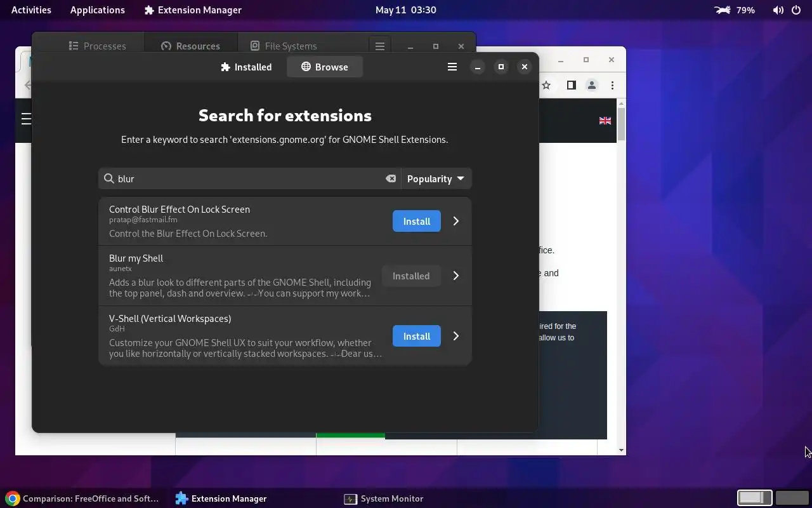This screenshot has height=508, width=812.
Task: Click the browser back arrow
Action: (27, 84)
